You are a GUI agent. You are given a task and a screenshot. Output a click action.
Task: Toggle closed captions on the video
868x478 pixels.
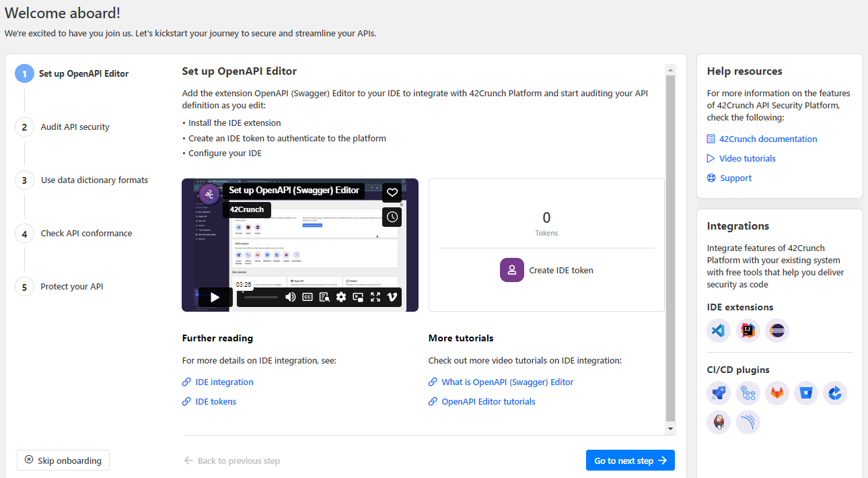pos(308,297)
